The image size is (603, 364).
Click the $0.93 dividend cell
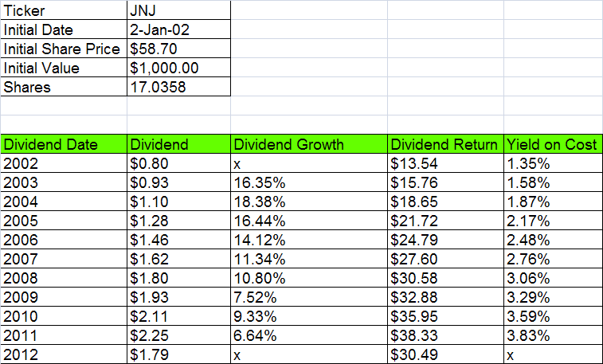coord(178,182)
